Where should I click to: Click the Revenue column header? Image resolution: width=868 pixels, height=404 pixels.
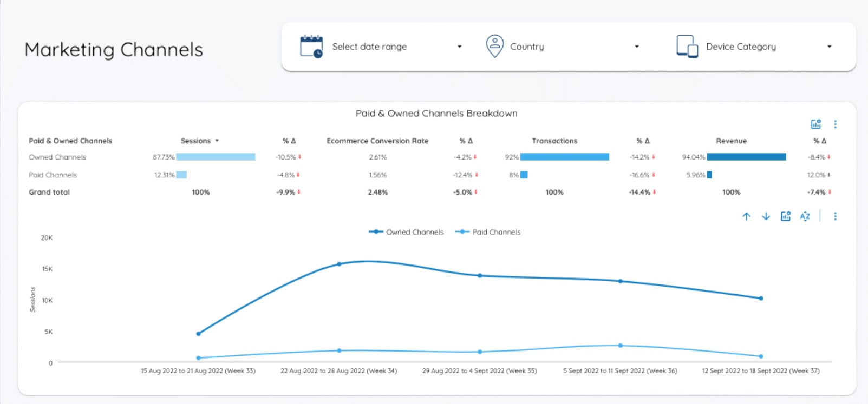click(x=731, y=141)
